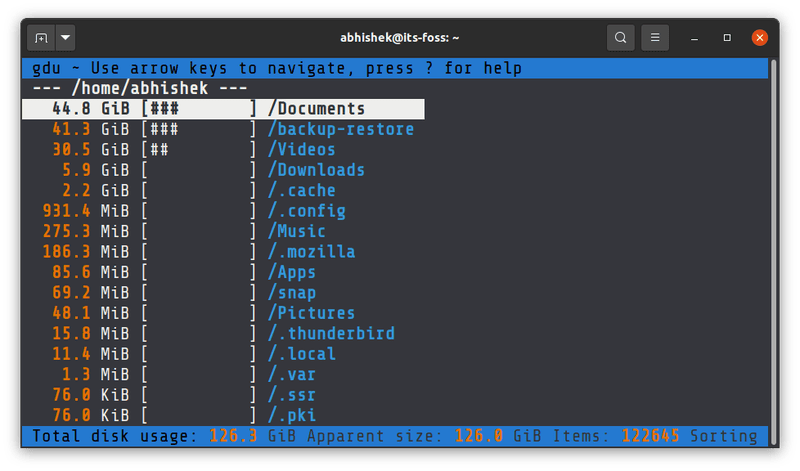Click the terminal search magnifier icon
The image size is (800, 471).
621,38
